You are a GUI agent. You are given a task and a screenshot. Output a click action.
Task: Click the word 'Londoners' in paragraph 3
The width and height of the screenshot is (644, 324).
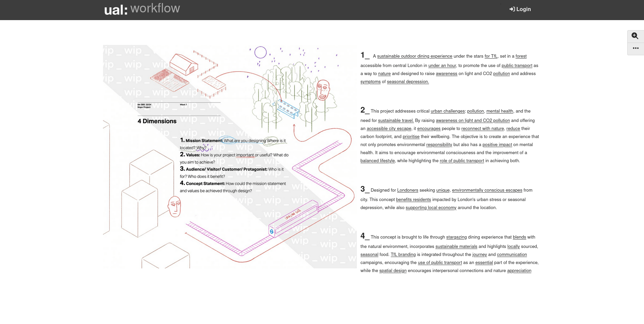pyautogui.click(x=408, y=190)
